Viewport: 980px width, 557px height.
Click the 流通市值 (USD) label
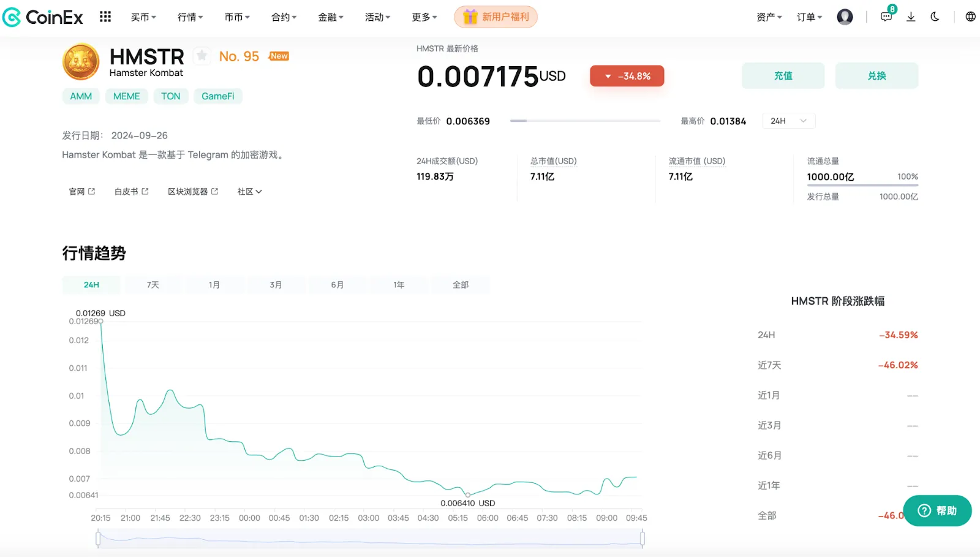(697, 161)
